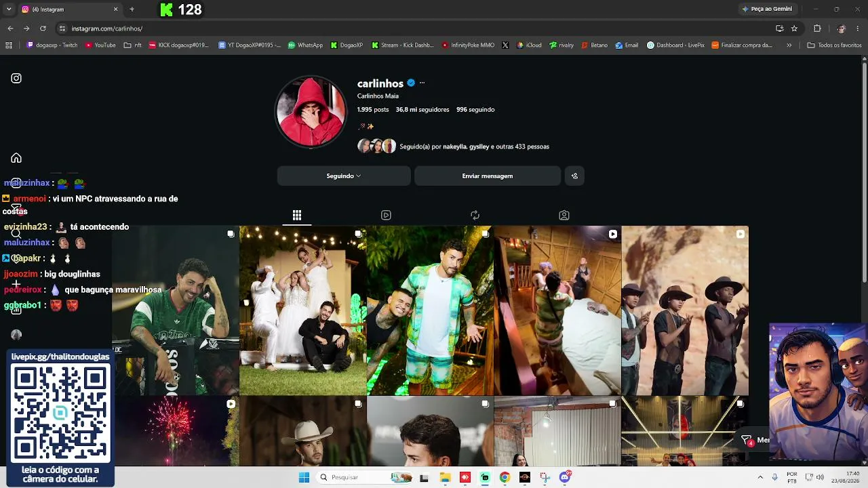Click the site info icon in address bar
This screenshot has width=868, height=488.
[x=62, y=28]
